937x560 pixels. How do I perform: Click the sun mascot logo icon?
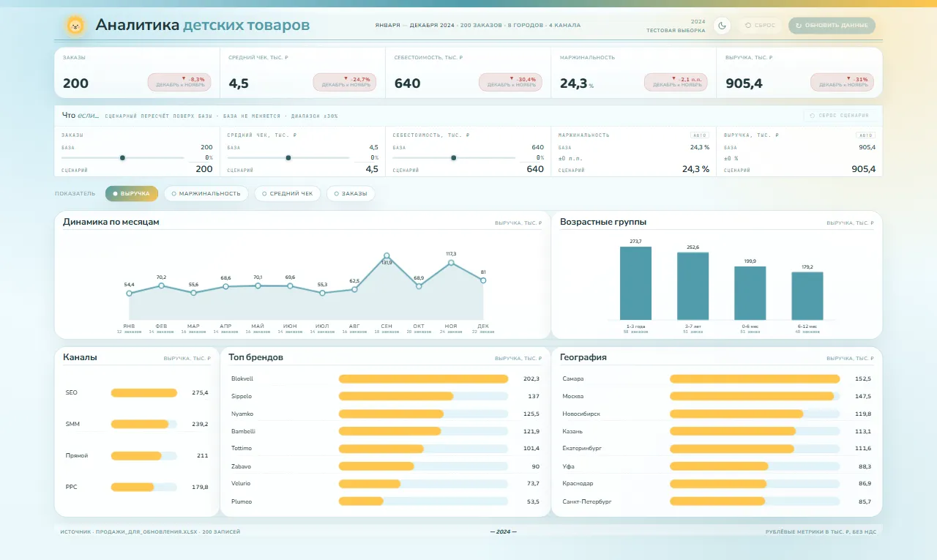pyautogui.click(x=75, y=26)
